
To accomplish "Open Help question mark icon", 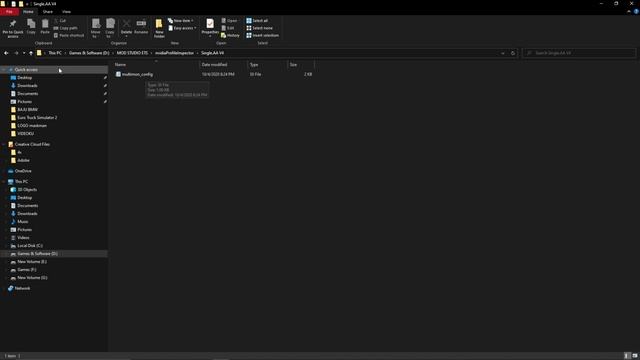I will (x=636, y=11).
